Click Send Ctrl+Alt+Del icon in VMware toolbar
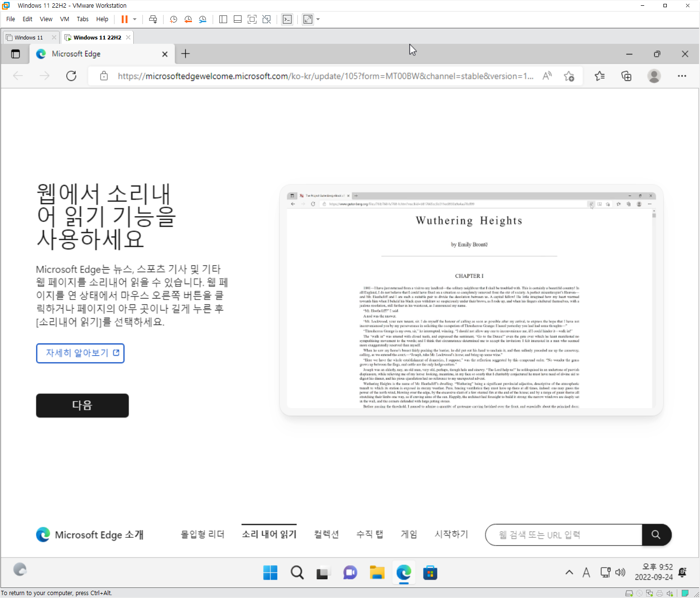 point(153,19)
